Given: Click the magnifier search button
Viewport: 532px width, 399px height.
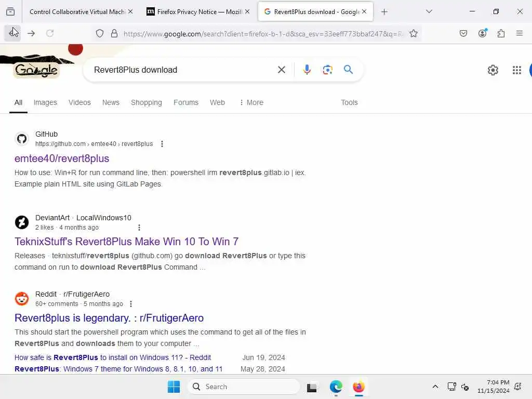Looking at the screenshot, I should coord(349,70).
